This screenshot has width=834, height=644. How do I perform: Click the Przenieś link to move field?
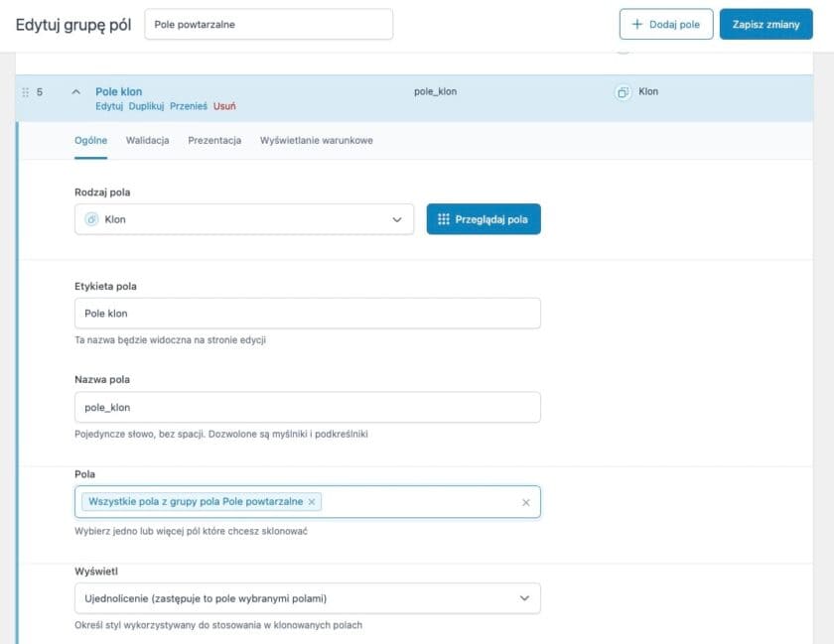click(189, 105)
